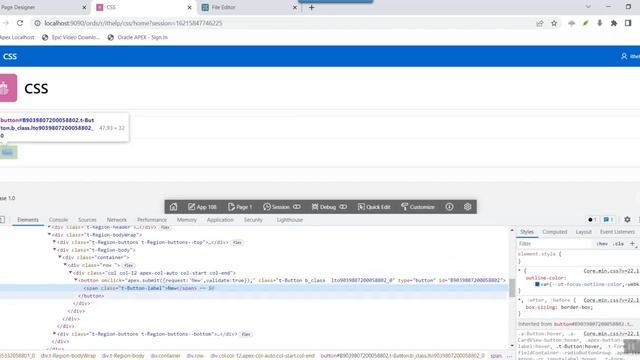Open Debug option in developer toolbar
Screen dimensions: 640x360
pos(329,207)
